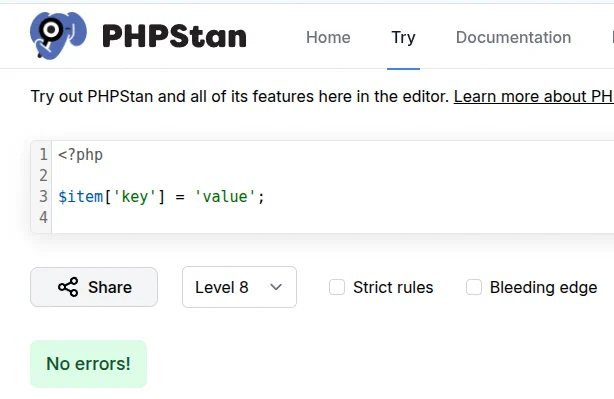Select the Try tab
Screen dimensions: 614x399
tap(403, 38)
